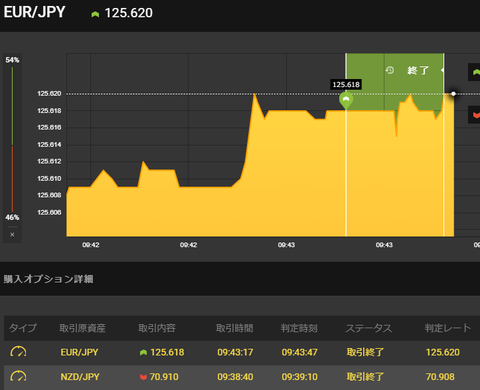Click the gauge type icon in NZD/JPY row

18,377
